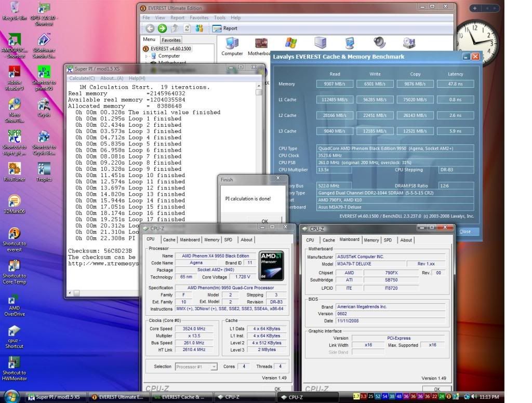This screenshot has height=403, width=532.
Task: Open the Help(H) menu in Super PI
Action: 137,78
